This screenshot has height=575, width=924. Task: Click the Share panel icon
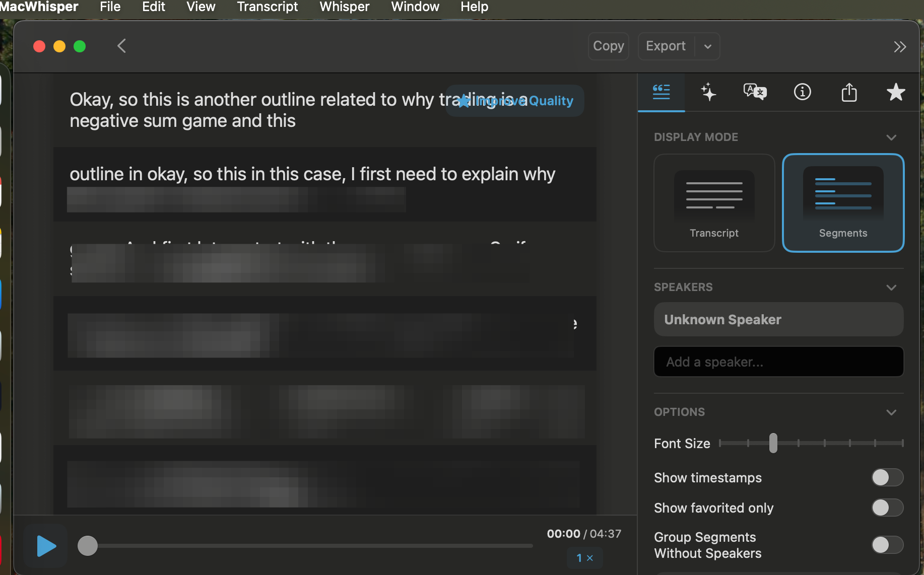click(x=849, y=92)
